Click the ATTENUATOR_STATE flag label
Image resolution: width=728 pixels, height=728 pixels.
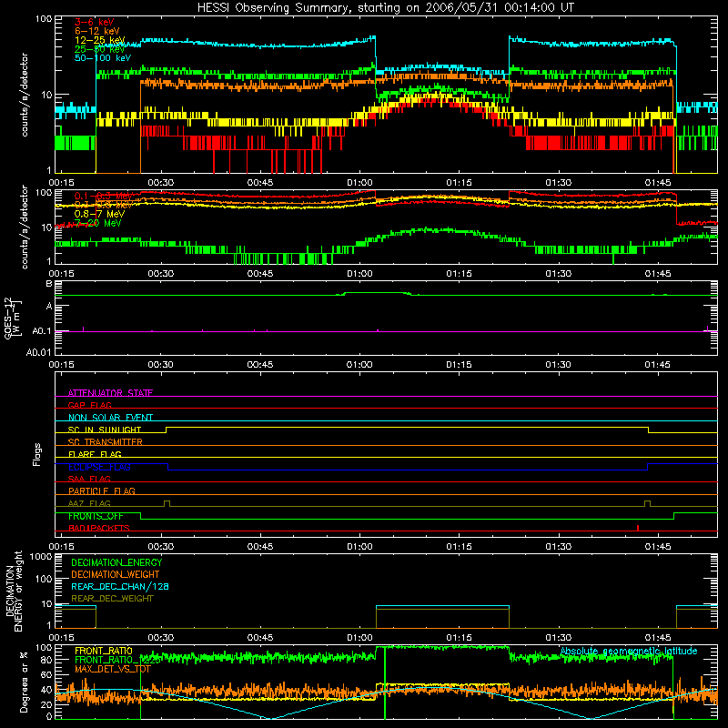(x=110, y=393)
